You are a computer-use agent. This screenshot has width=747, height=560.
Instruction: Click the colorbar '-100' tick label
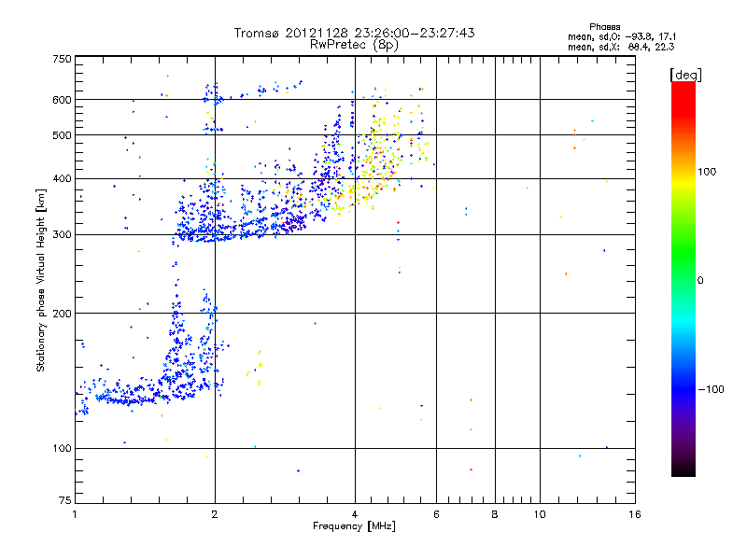711,389
